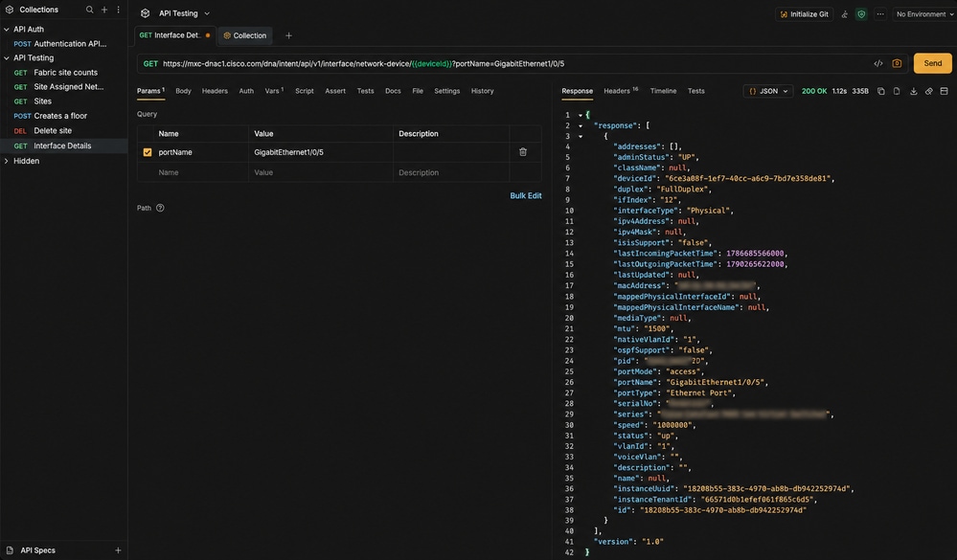Open the Script tab
The image size is (957, 560).
tap(304, 91)
